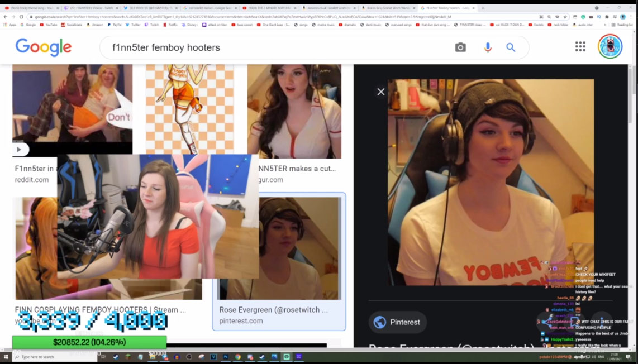This screenshot has width=638, height=364.
Task: Open the Reading list in Chrome
Action: coord(622,25)
